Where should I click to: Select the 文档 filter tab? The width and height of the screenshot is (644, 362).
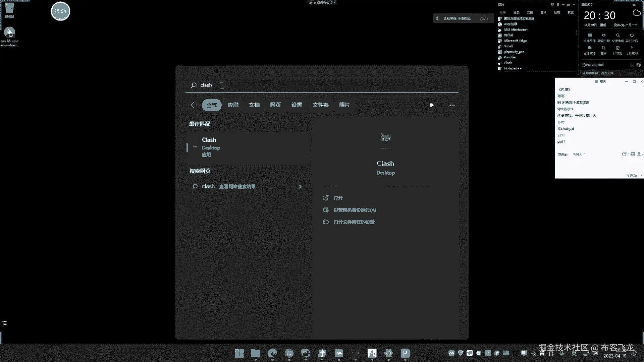coord(254,105)
